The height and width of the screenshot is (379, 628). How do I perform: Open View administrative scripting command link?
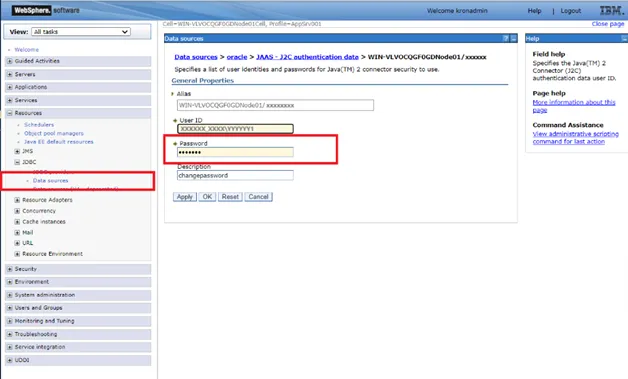tap(576, 138)
